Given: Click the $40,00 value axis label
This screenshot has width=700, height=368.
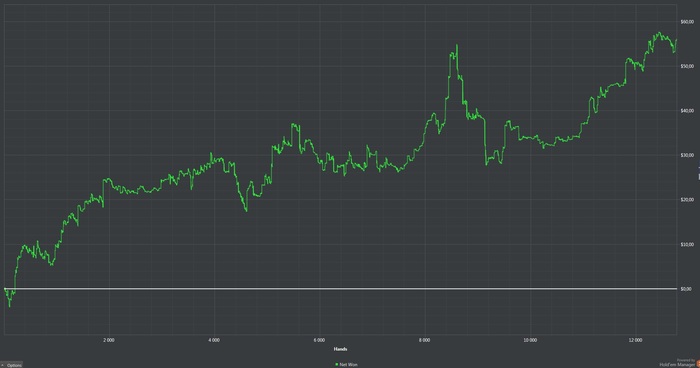Looking at the screenshot, I should coord(687,111).
